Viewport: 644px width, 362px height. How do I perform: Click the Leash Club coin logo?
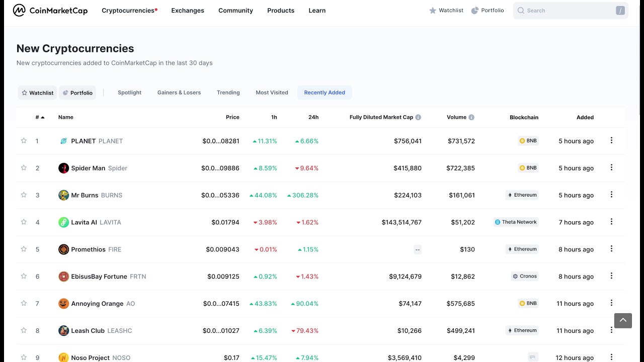coord(63,331)
